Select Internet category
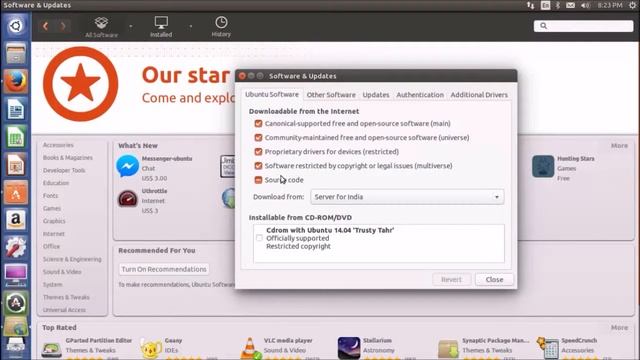Screen dimensions: 640x360 pyautogui.click(x=54, y=234)
